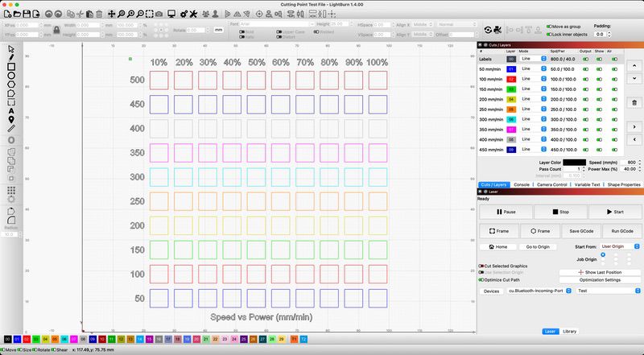This screenshot has width=644, height=355.
Task: Click the black Layer Color swatch
Action: coord(574,163)
